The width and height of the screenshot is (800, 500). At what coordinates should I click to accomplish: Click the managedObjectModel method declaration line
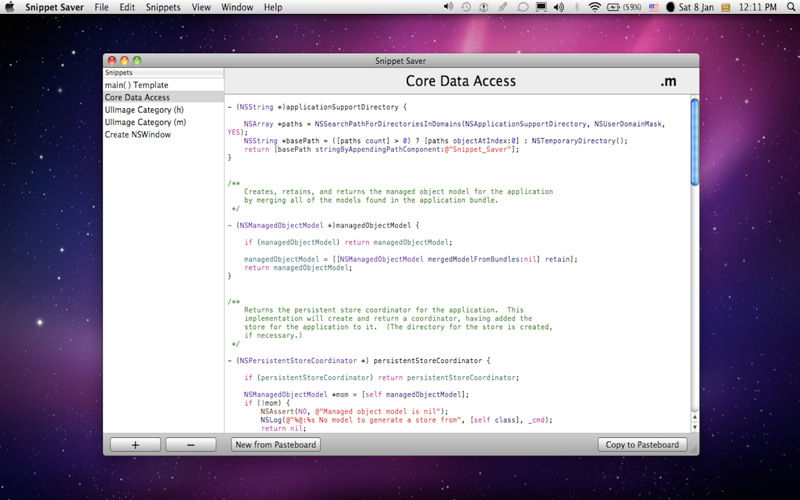point(323,225)
